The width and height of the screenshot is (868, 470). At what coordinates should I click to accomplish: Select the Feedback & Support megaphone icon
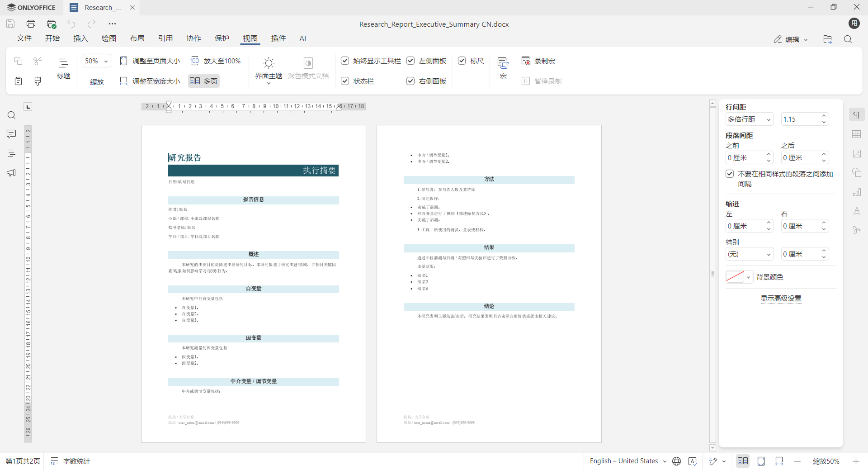11,172
